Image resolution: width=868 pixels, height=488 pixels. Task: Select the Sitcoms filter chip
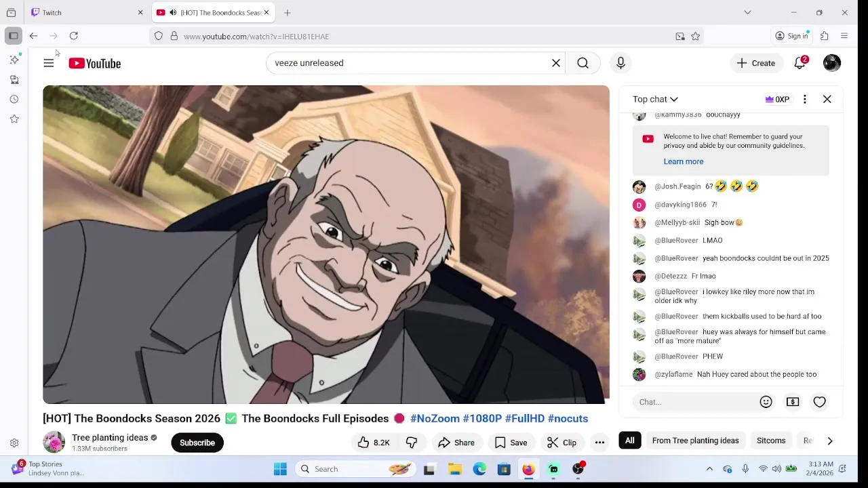tap(771, 441)
